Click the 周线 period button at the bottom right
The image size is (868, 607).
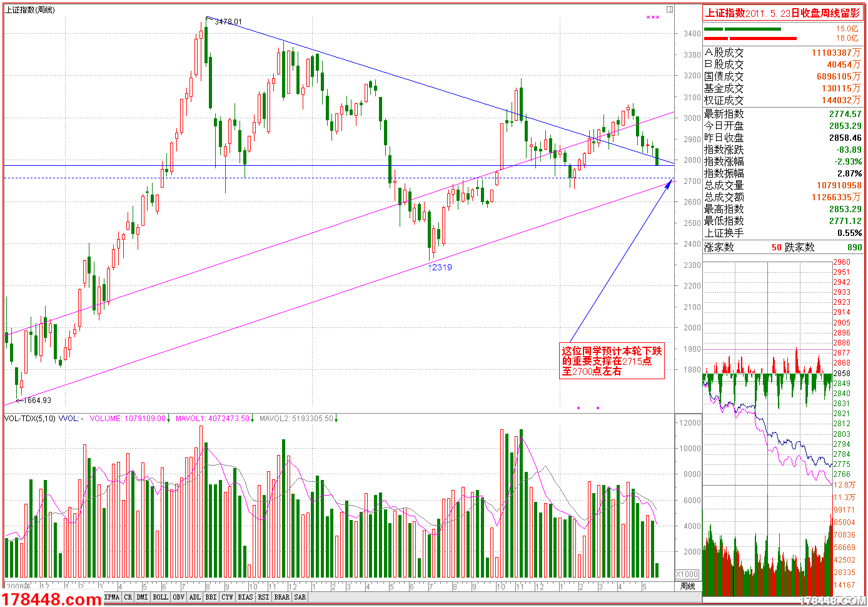click(x=688, y=586)
